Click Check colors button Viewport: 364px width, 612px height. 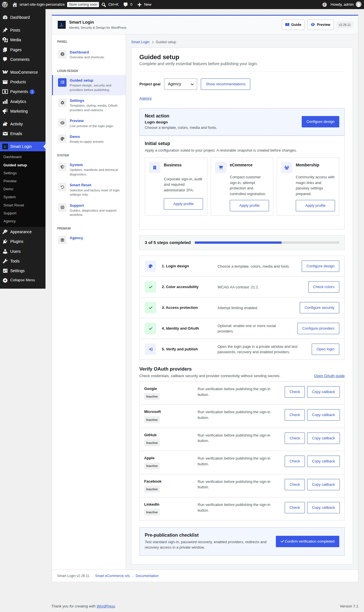(x=324, y=287)
